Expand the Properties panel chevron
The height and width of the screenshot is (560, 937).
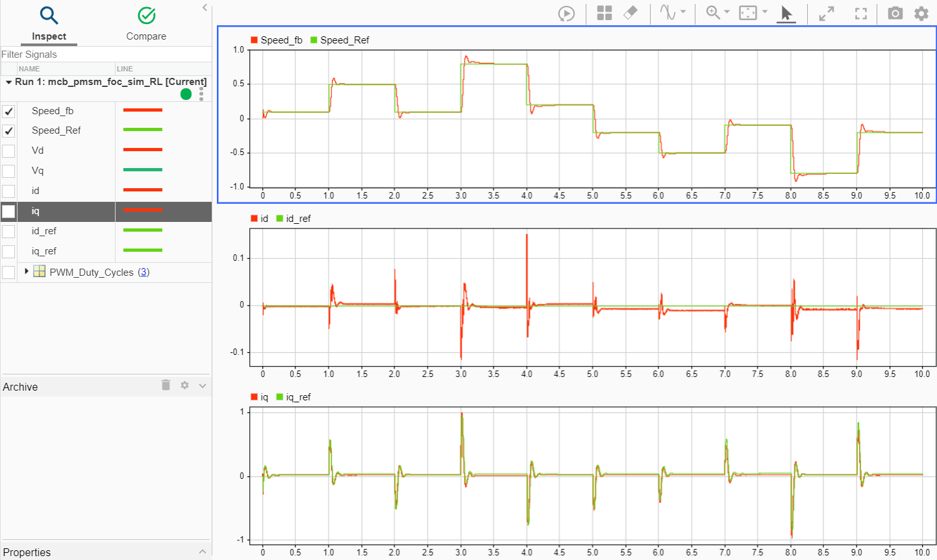pos(203,552)
